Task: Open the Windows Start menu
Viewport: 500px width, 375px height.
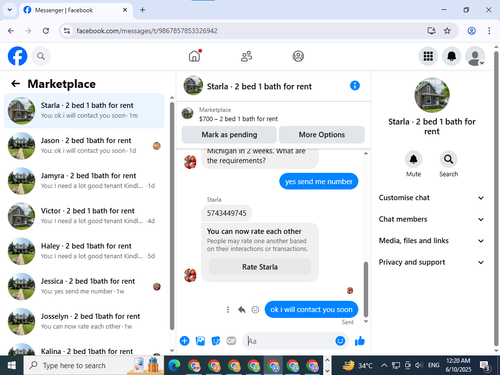Action: click(12, 366)
